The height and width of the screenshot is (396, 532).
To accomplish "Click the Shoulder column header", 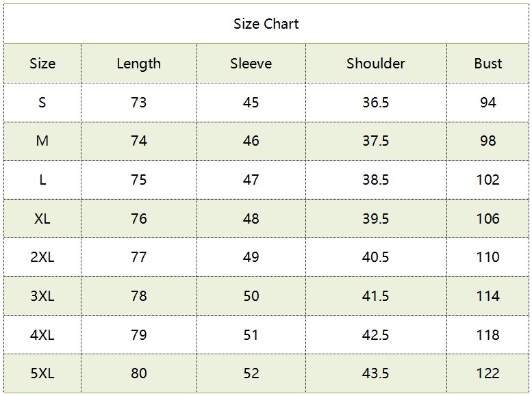I will pyautogui.click(x=375, y=64).
